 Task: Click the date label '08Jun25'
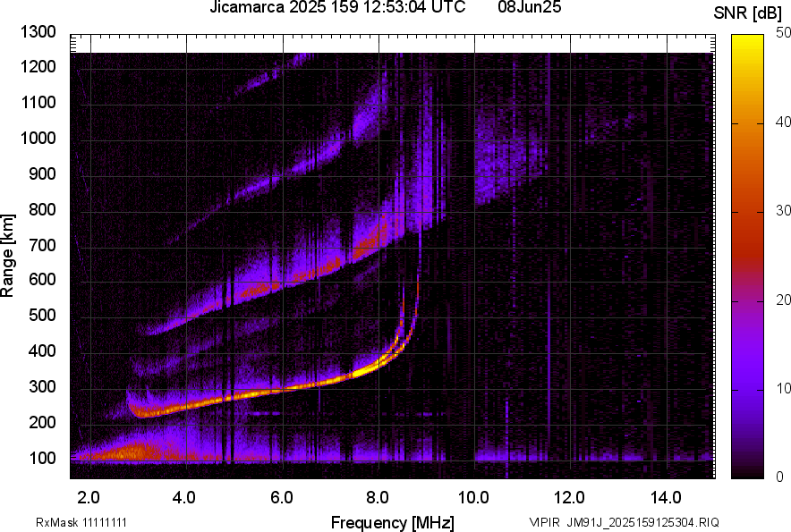click(529, 7)
